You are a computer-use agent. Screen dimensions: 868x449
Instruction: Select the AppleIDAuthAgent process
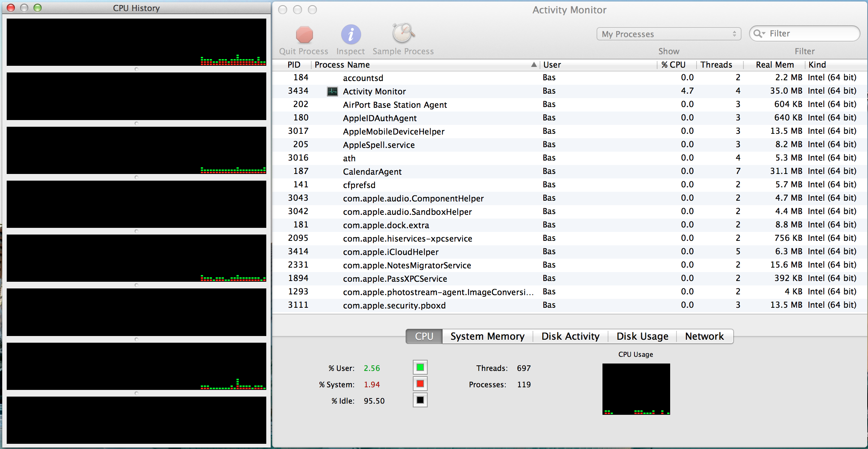pyautogui.click(x=570, y=118)
